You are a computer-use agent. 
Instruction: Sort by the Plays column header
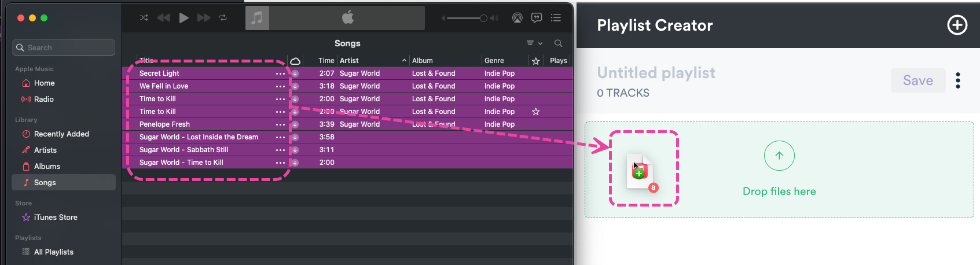tap(559, 60)
